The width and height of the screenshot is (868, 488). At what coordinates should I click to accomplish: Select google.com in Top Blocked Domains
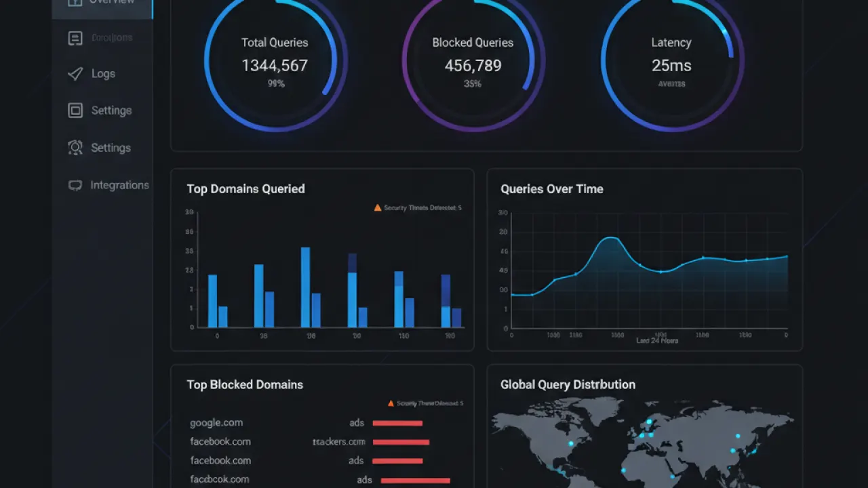216,423
